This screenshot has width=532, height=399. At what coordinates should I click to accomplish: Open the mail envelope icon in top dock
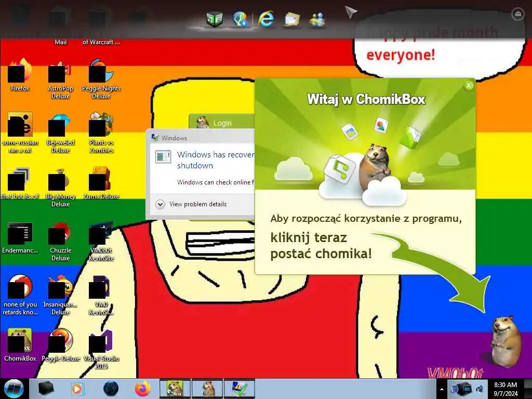coord(292,19)
